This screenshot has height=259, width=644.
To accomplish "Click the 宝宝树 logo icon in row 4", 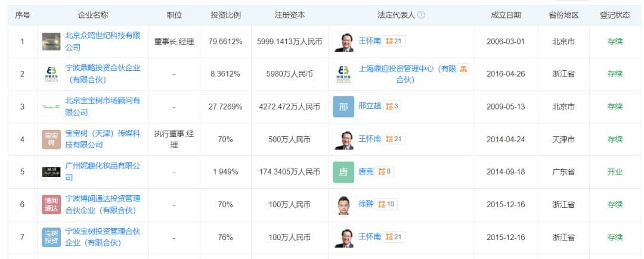I will [51, 139].
